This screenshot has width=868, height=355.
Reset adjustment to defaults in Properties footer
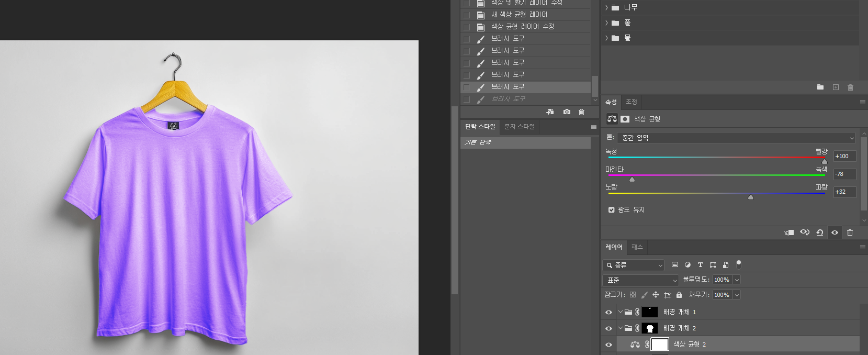coord(820,232)
